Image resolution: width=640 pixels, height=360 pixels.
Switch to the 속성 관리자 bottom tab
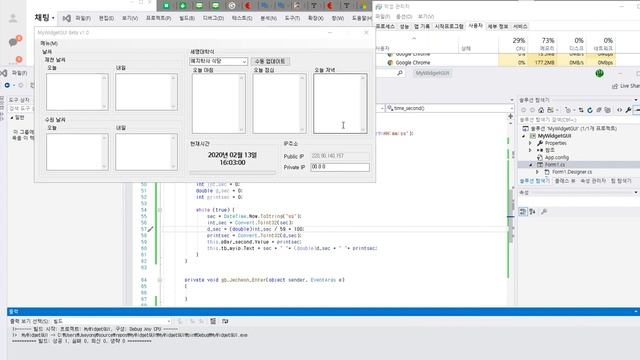pos(593,181)
